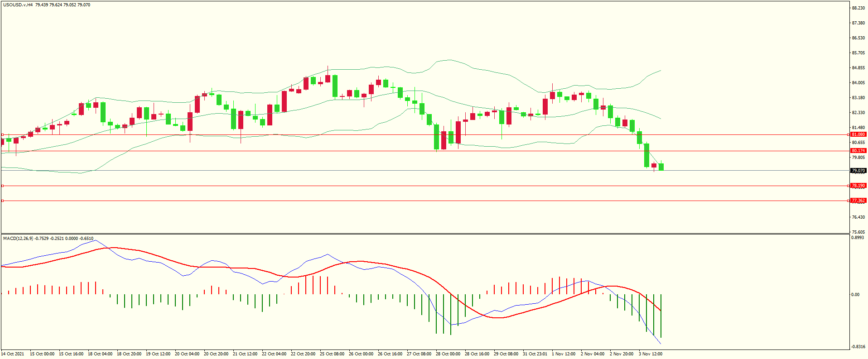The width and height of the screenshot is (868, 359).
Task: Click the 76.430 price axis value
Action: (x=858, y=217)
